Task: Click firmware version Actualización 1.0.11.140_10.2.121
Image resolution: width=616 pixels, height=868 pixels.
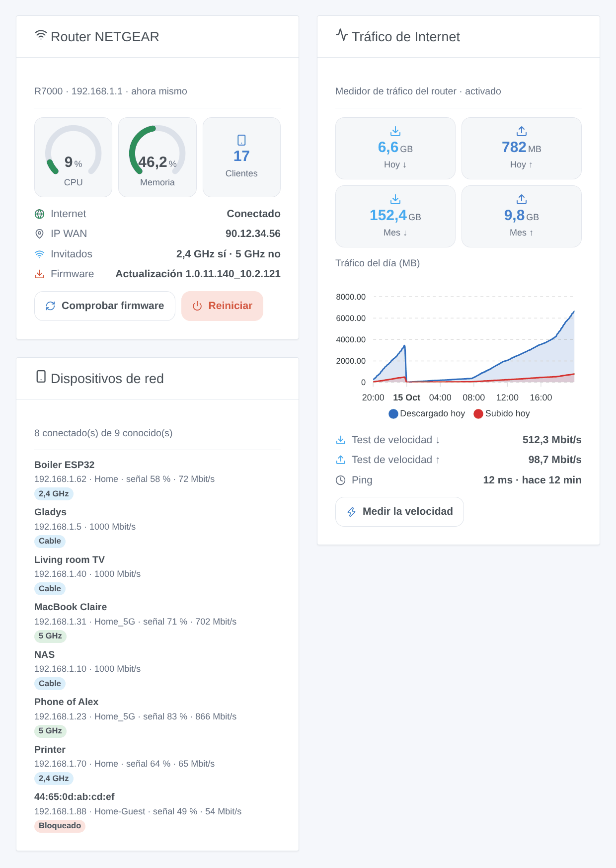Action: point(198,274)
